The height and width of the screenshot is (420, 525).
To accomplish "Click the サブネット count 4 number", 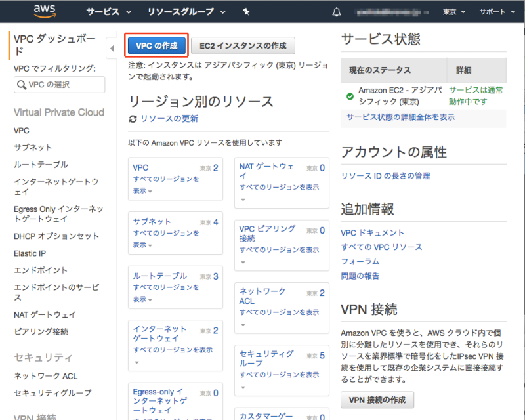I will click(x=216, y=222).
